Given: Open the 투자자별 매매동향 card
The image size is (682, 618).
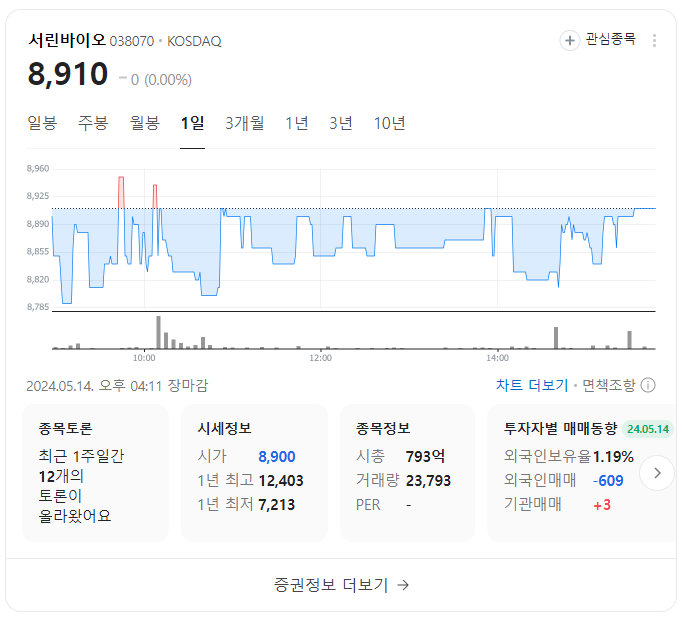Looking at the screenshot, I should 581,473.
